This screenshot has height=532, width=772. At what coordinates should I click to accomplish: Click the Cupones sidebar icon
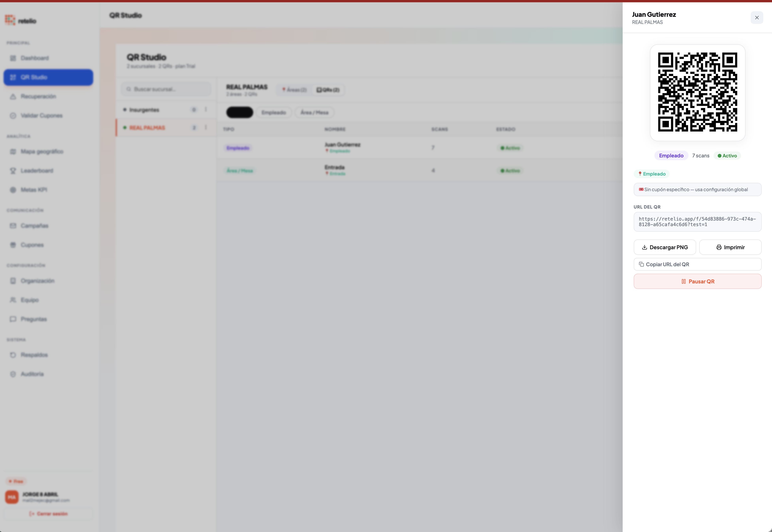(x=13, y=245)
